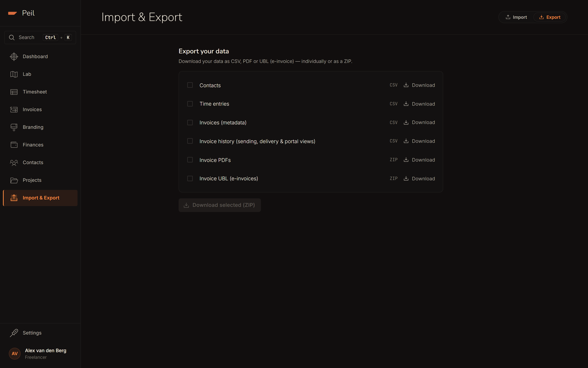Click the ZIP label on Invoice PDFs row
The width and height of the screenshot is (588, 368).
pyautogui.click(x=394, y=160)
